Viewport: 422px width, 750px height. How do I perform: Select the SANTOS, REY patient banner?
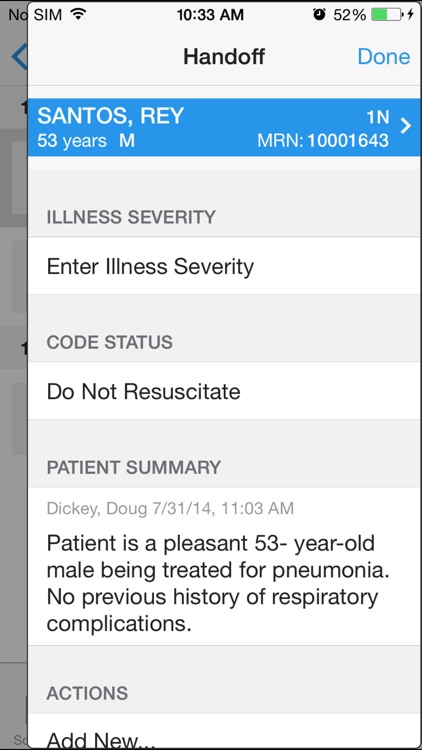224,127
